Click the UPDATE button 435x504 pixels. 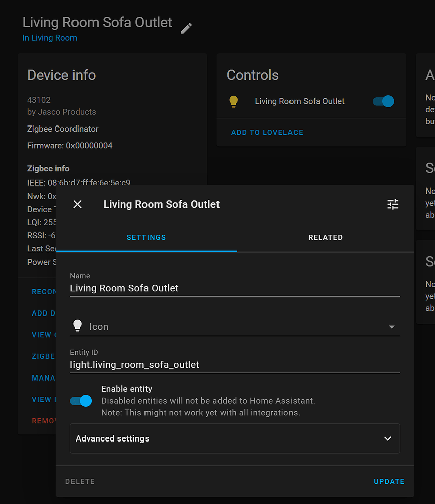389,481
